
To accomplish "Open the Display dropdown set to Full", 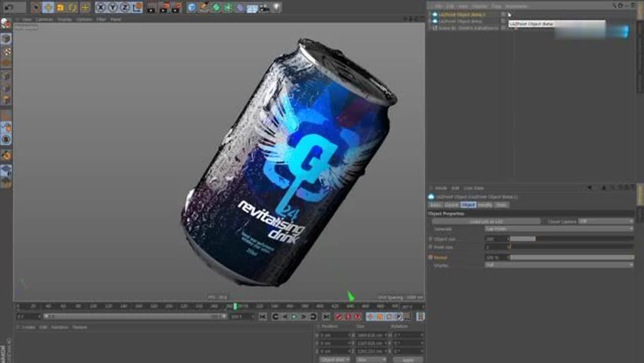I will pos(558,265).
